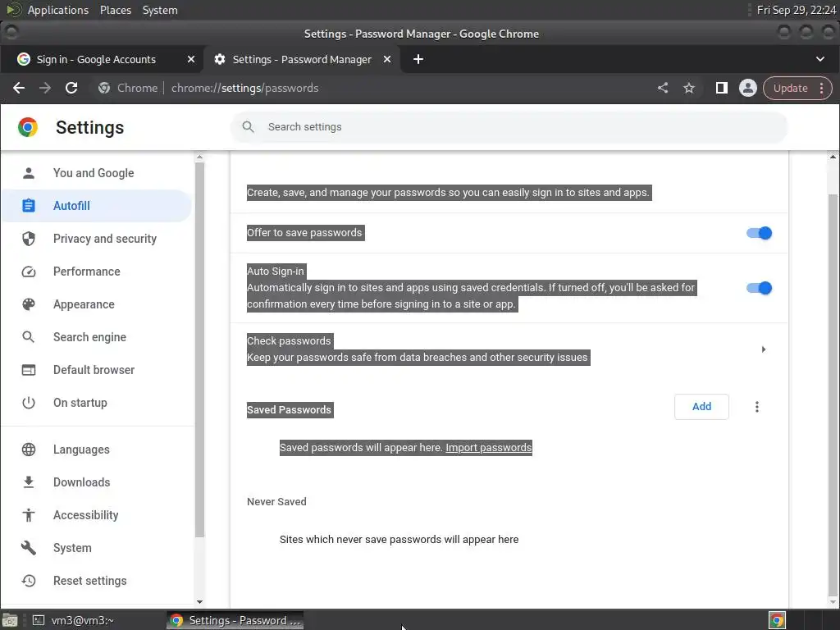Go back using the browser back arrow
Viewport: 840px width, 630px height.
[x=19, y=88]
